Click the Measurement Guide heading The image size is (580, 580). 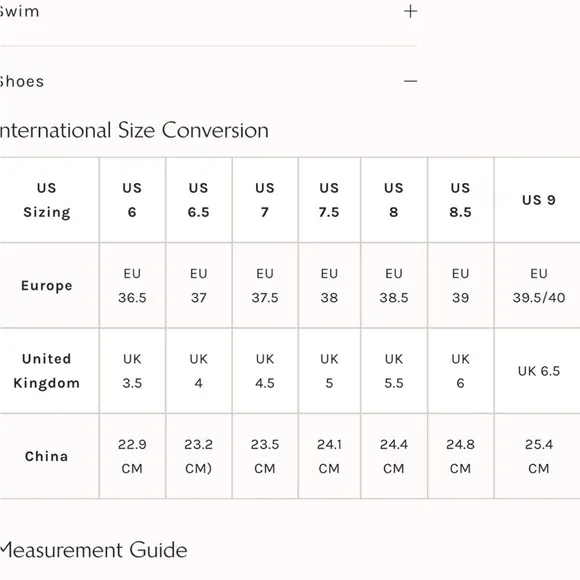[94, 550]
